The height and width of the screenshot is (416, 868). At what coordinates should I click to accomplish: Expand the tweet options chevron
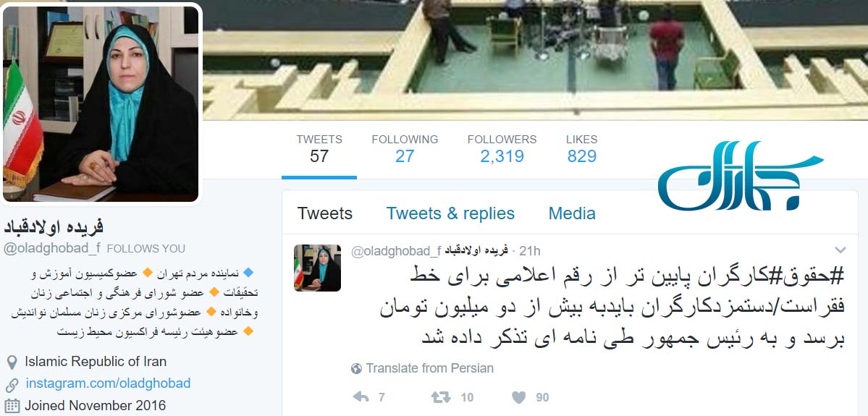point(840,250)
